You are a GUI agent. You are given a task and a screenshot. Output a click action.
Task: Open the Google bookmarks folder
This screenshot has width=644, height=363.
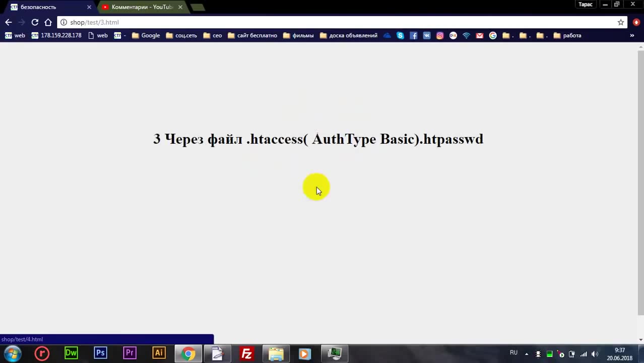pyautogui.click(x=146, y=35)
